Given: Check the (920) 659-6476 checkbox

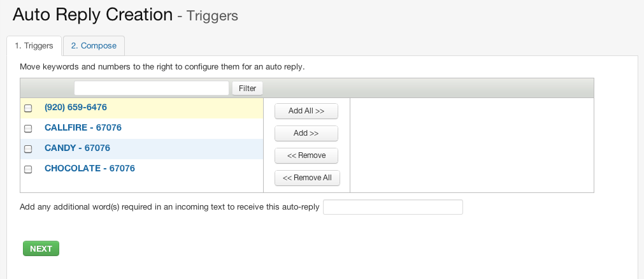Looking at the screenshot, I should coord(28,108).
